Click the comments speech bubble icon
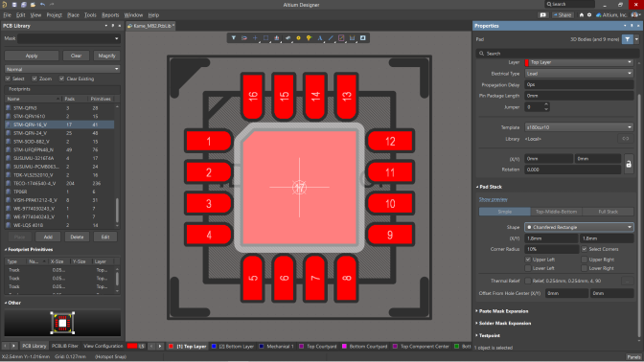The width and height of the screenshot is (644, 362). pyautogui.click(x=543, y=14)
